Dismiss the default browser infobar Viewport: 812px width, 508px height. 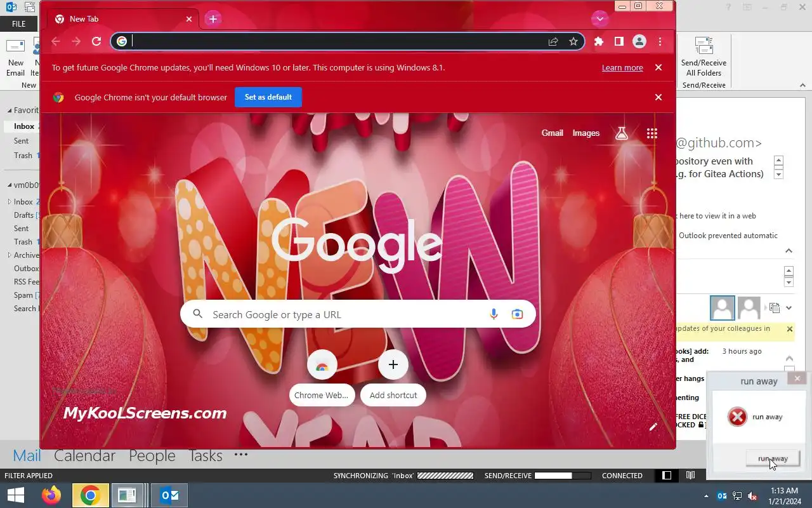pyautogui.click(x=658, y=97)
